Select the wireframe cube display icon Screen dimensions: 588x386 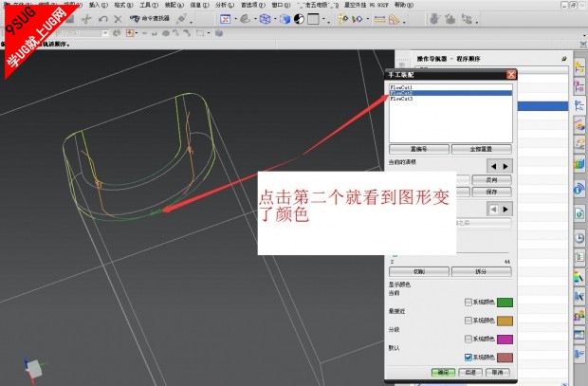point(266,19)
